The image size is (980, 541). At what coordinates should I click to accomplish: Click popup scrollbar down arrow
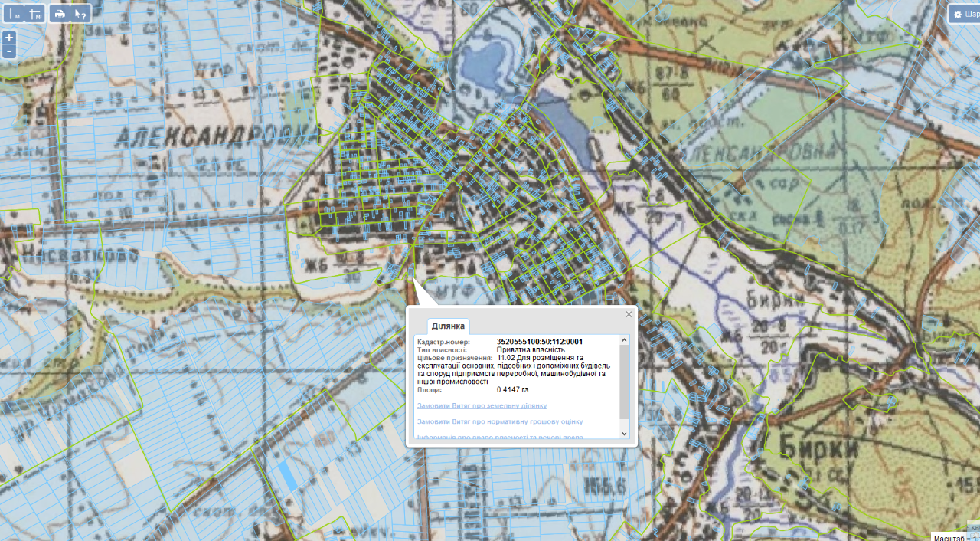624,433
